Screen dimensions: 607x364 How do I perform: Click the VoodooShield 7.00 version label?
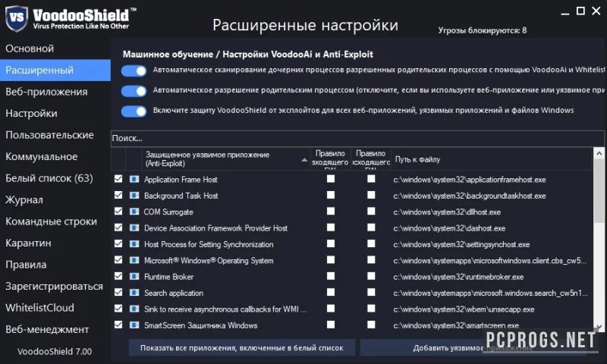(55, 352)
